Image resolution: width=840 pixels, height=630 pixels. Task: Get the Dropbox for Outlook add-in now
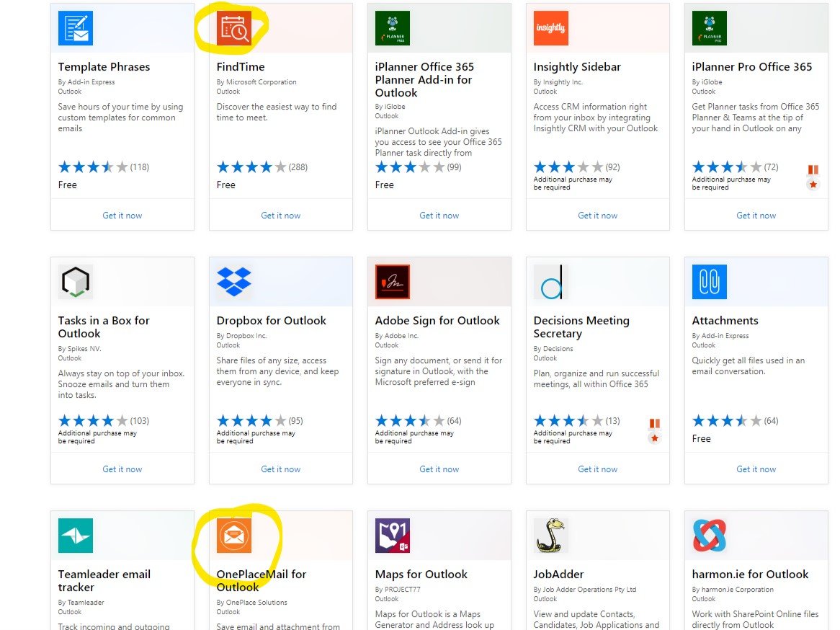pyautogui.click(x=281, y=469)
